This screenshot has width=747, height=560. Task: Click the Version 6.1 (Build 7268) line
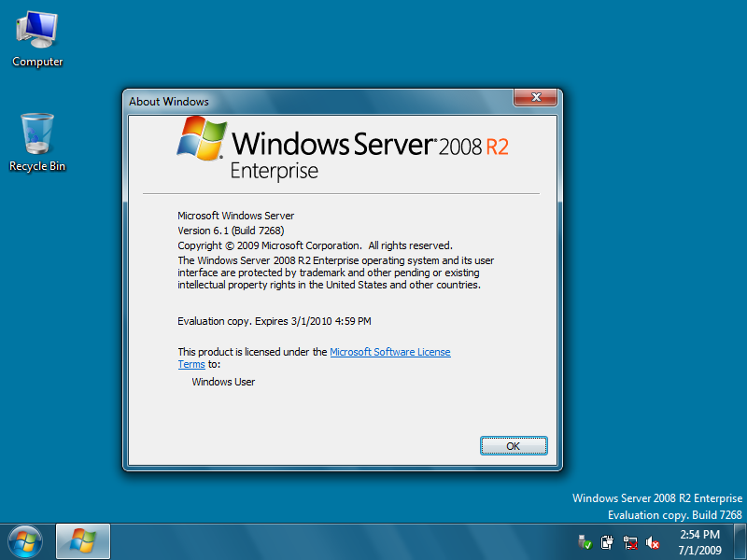[x=231, y=231]
